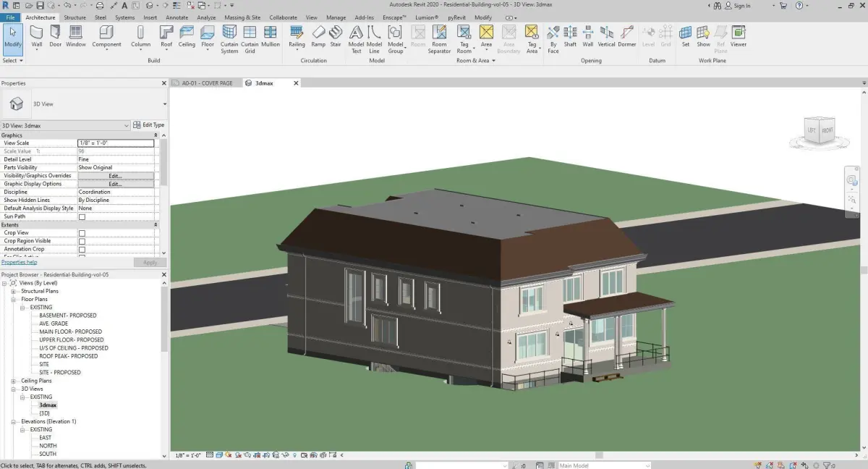Select the Floor tool
Image resolution: width=868 pixels, height=469 pixels.
208,36
